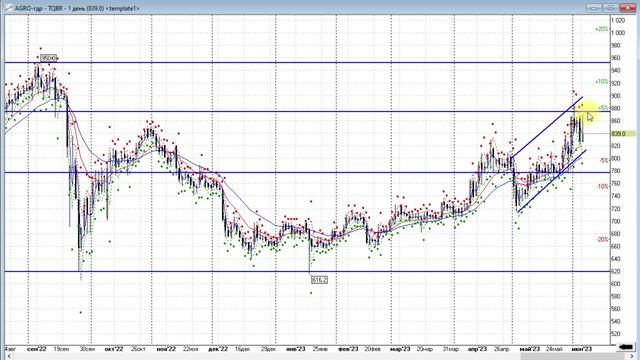Click the -20% level label
The image size is (640, 360).
point(602,240)
